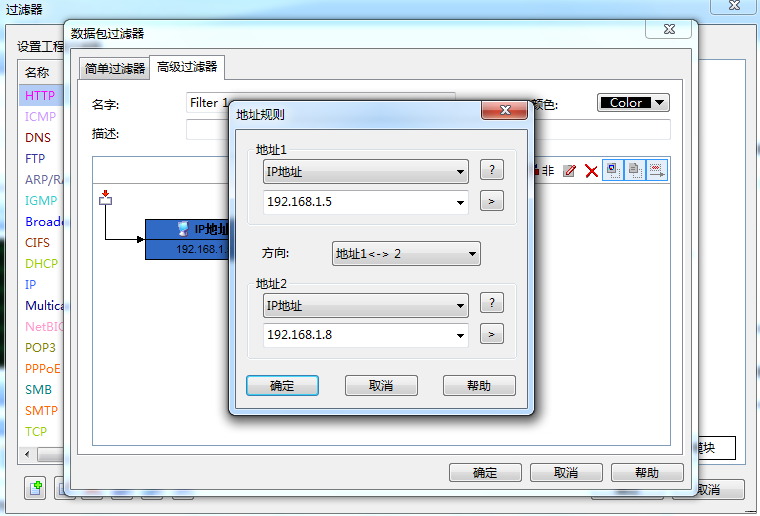The image size is (760, 516).
Task: Select DHCP in the filter list
Action: point(41,264)
